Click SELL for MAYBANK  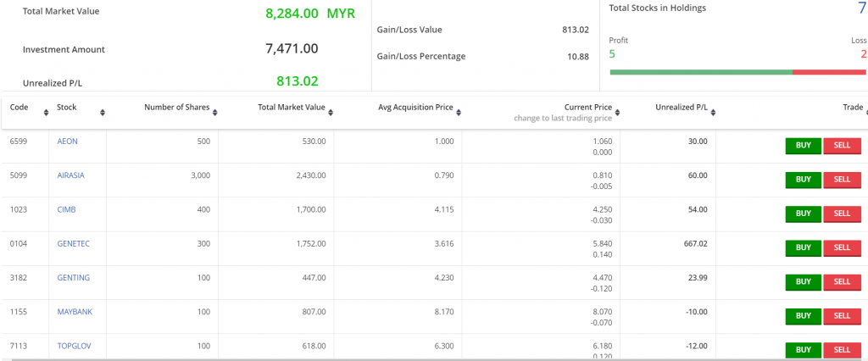842,316
